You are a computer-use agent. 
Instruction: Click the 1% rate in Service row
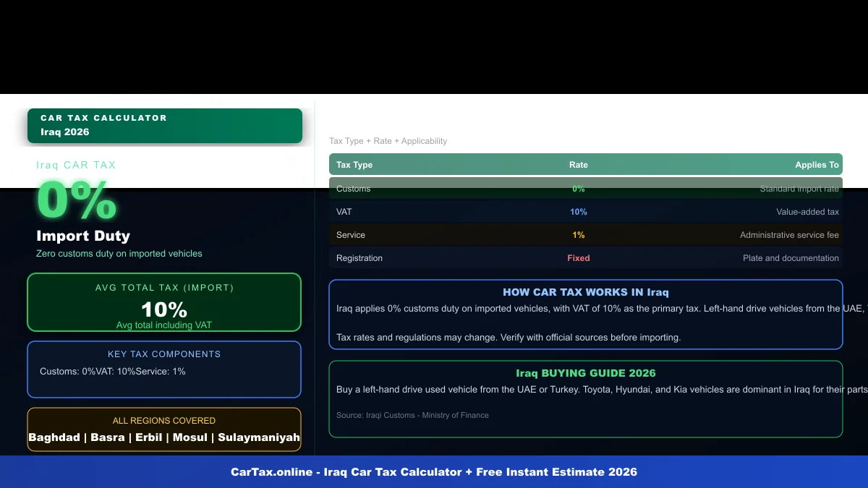coord(579,235)
